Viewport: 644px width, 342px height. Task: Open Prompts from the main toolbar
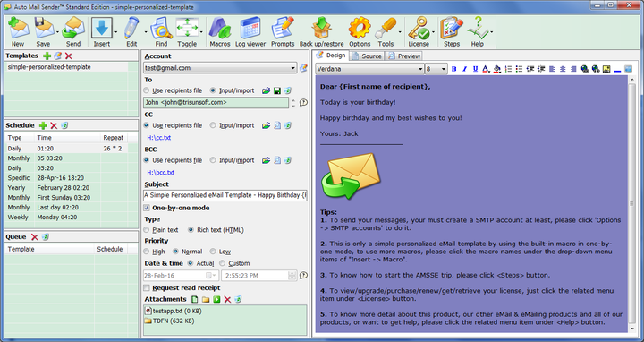283,32
